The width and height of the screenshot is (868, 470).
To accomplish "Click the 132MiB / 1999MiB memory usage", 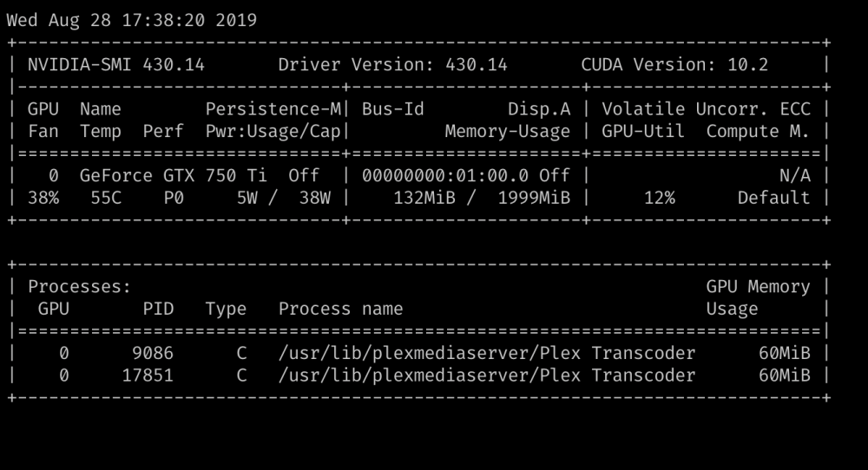I will coord(482,198).
